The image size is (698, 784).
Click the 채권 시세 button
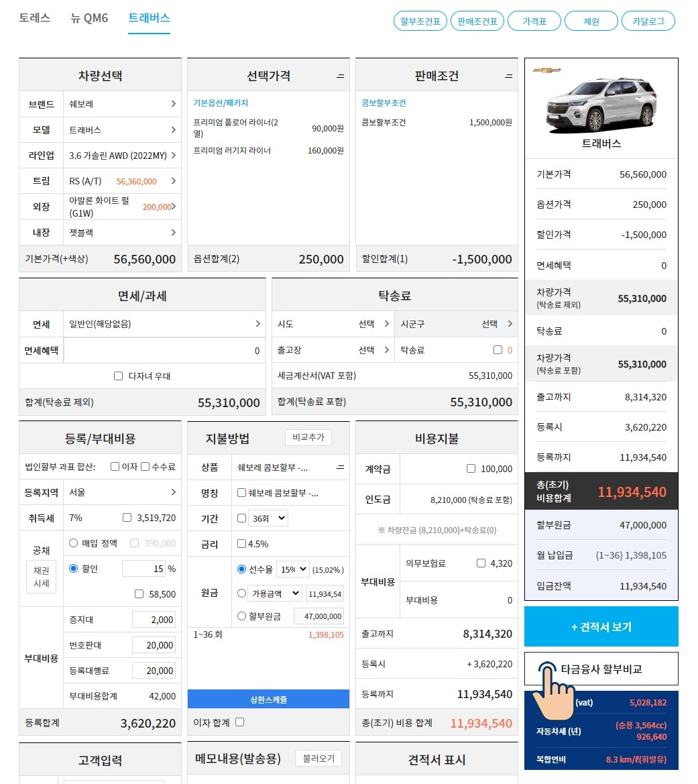(41, 577)
